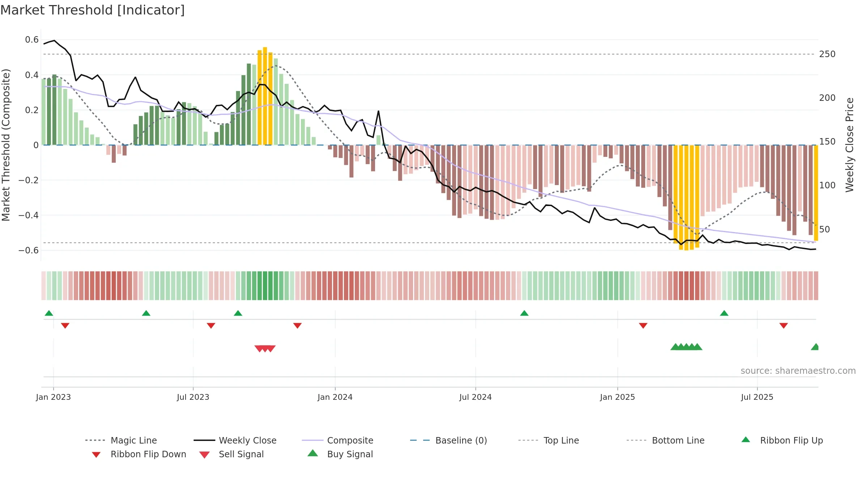Toggle Ribbon Flip Down legend item
868x488 pixels.
tap(139, 454)
